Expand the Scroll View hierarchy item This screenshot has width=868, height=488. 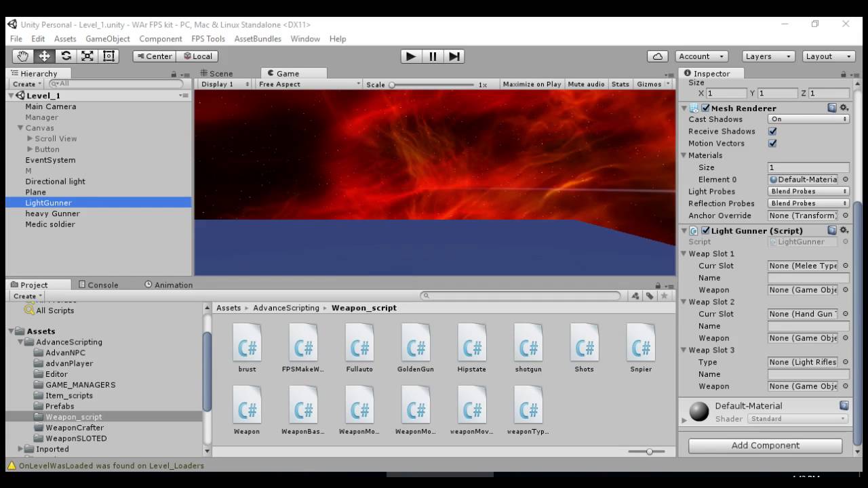point(30,138)
